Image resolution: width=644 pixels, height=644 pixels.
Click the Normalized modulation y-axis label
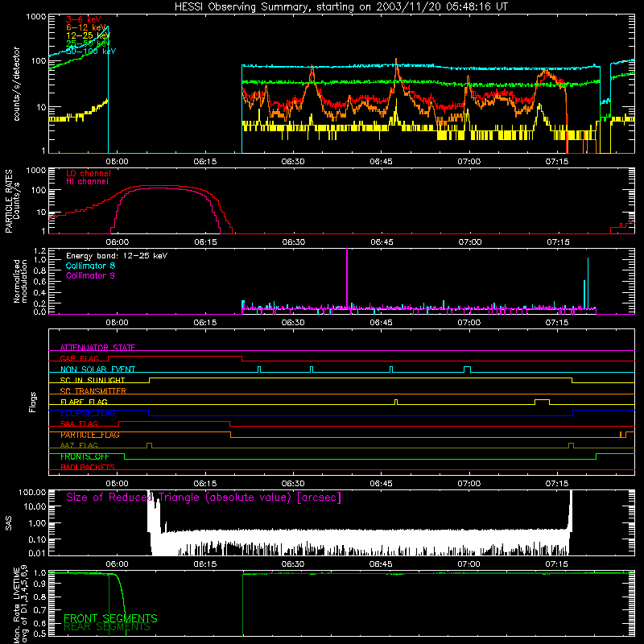pyautogui.click(x=20, y=281)
